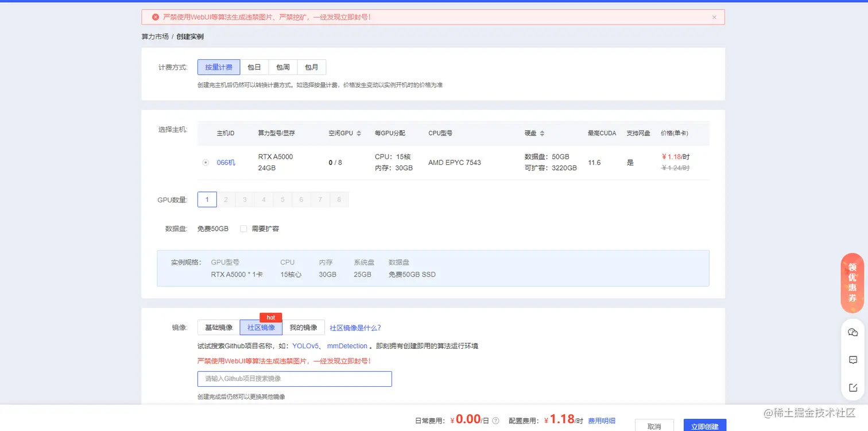Click the 主机ID column header
The height and width of the screenshot is (431, 868).
(226, 133)
